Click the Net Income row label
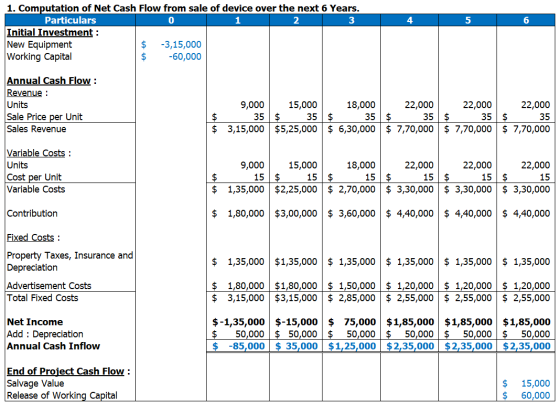 click(35, 322)
